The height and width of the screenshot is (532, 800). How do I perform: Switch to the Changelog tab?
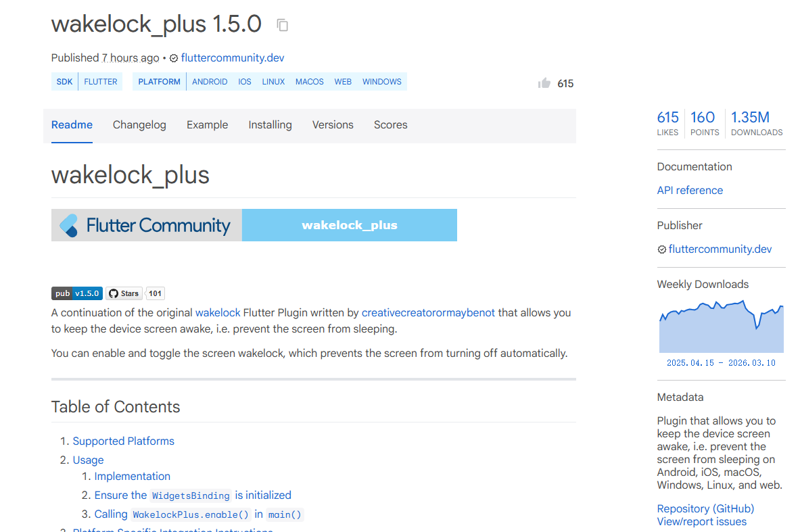[139, 125]
